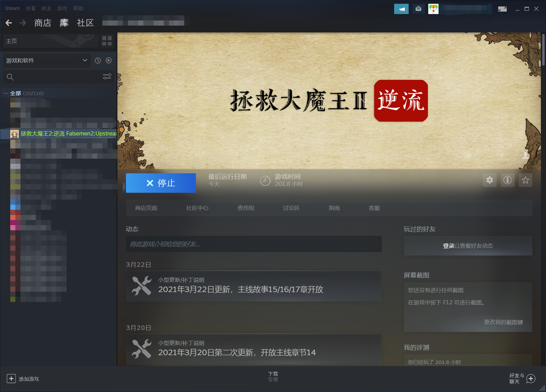The width and height of the screenshot is (546, 392).
Task: Click 登录 to view friend activity
Action: 448,246
